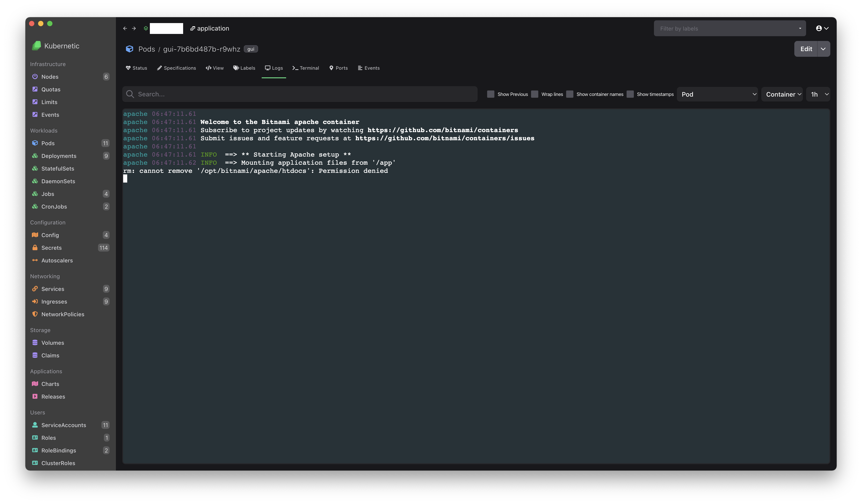Switch to the Terminal tab
This screenshot has height=504, width=862.
pyautogui.click(x=306, y=68)
